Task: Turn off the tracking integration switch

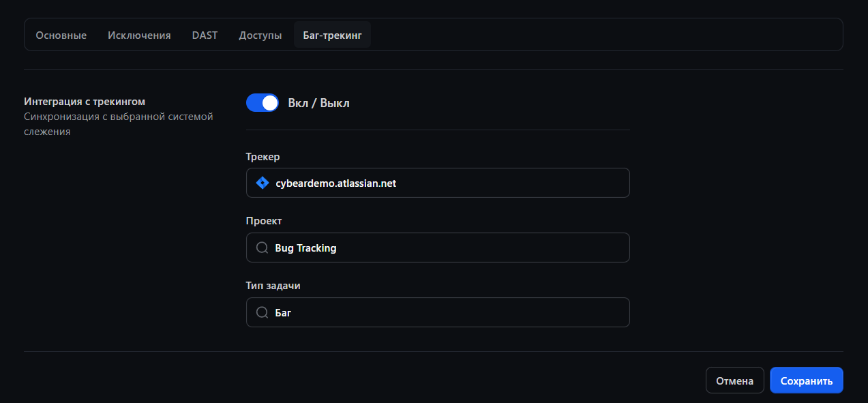Action: tap(263, 103)
